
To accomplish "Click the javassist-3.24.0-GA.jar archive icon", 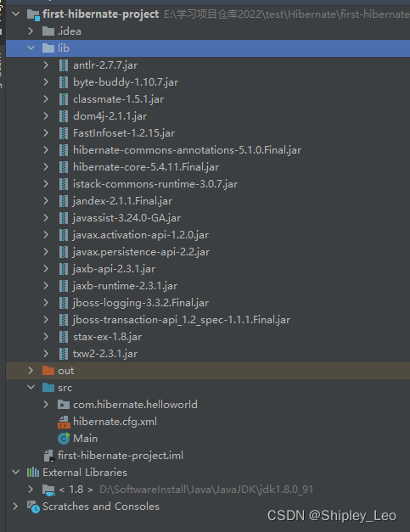I will coord(64,218).
